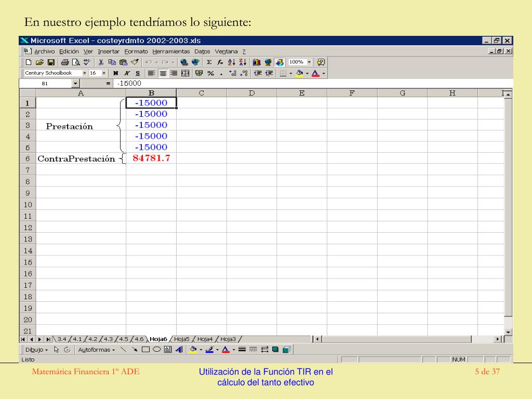
Task: Click the Insert Hyperlink globe icon
Action: [184, 62]
